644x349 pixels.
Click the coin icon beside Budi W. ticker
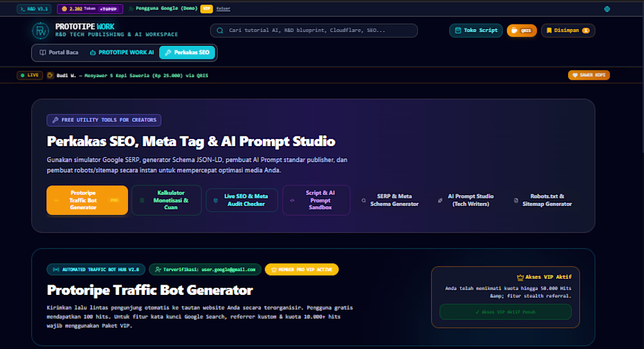50,75
